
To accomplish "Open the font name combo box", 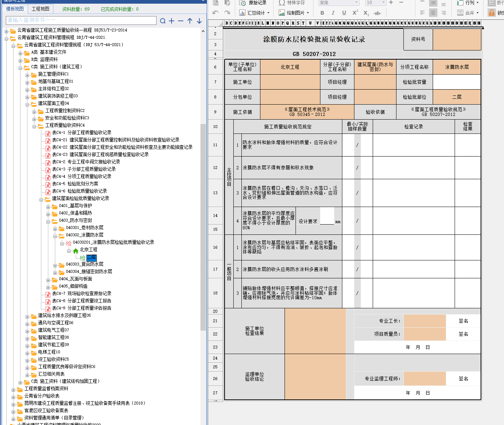I will (339, 3).
